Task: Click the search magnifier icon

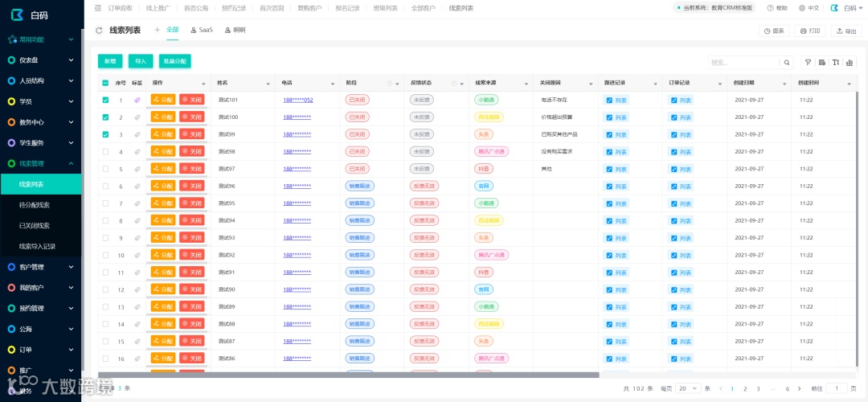Action: tap(786, 63)
